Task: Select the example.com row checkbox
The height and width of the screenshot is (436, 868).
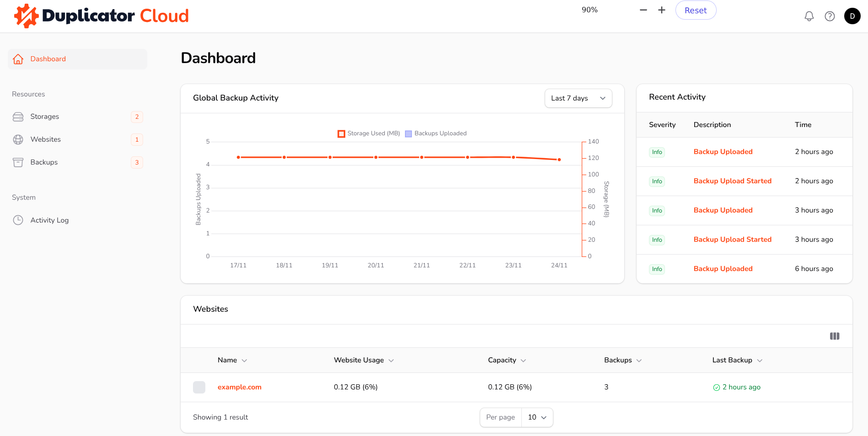Action: tap(199, 388)
